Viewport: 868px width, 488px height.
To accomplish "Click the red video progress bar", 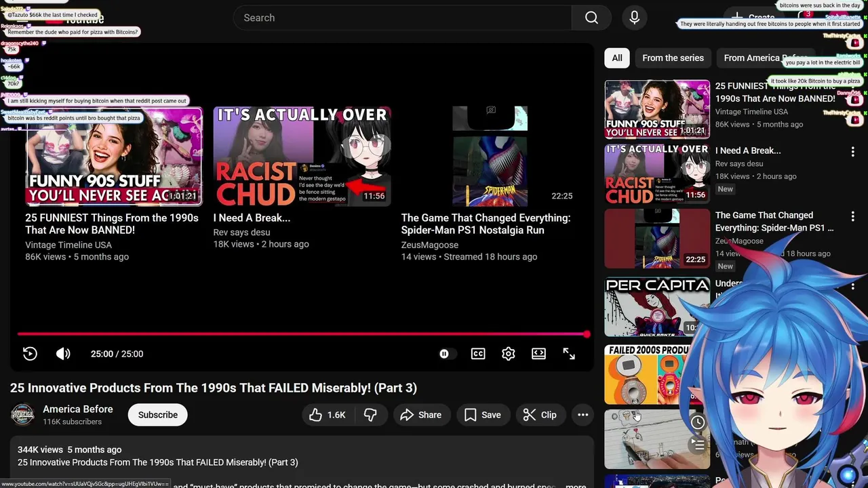I will [302, 334].
